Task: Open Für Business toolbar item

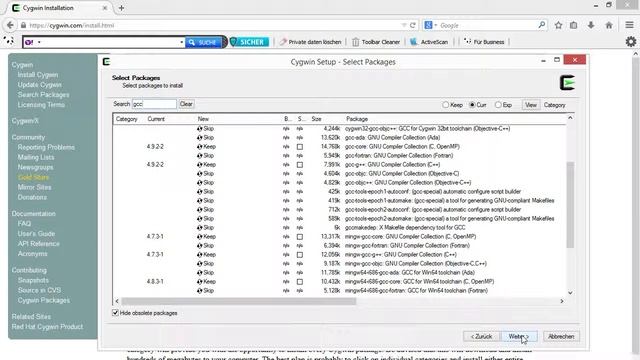Action: [484, 42]
